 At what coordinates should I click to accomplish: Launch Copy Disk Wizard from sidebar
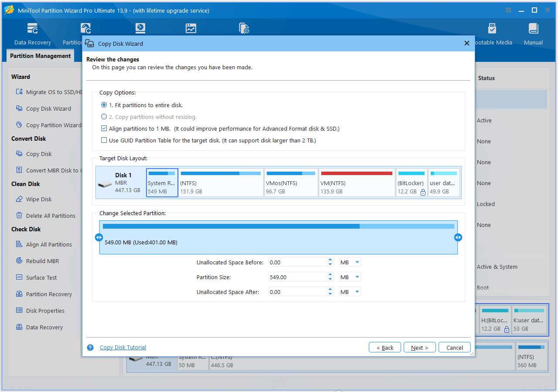click(48, 108)
